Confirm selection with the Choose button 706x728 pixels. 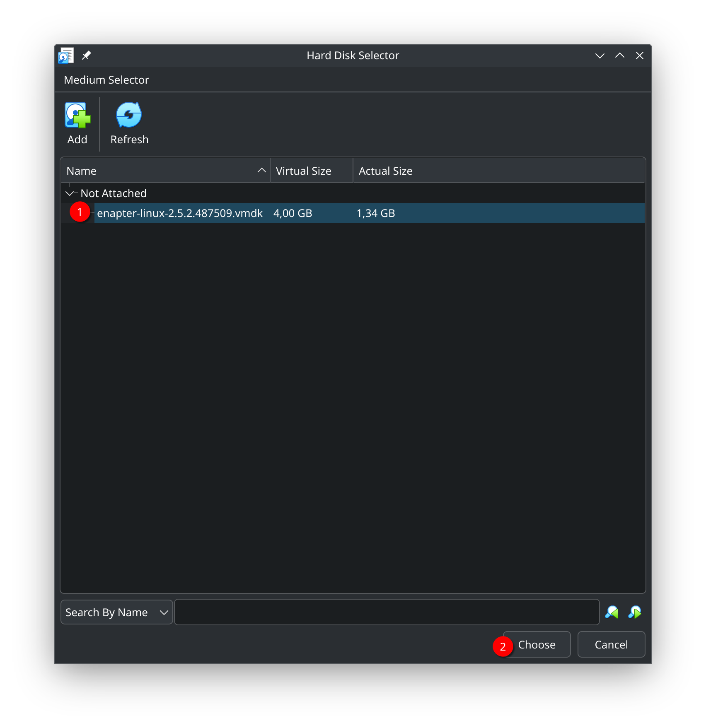pyautogui.click(x=537, y=644)
